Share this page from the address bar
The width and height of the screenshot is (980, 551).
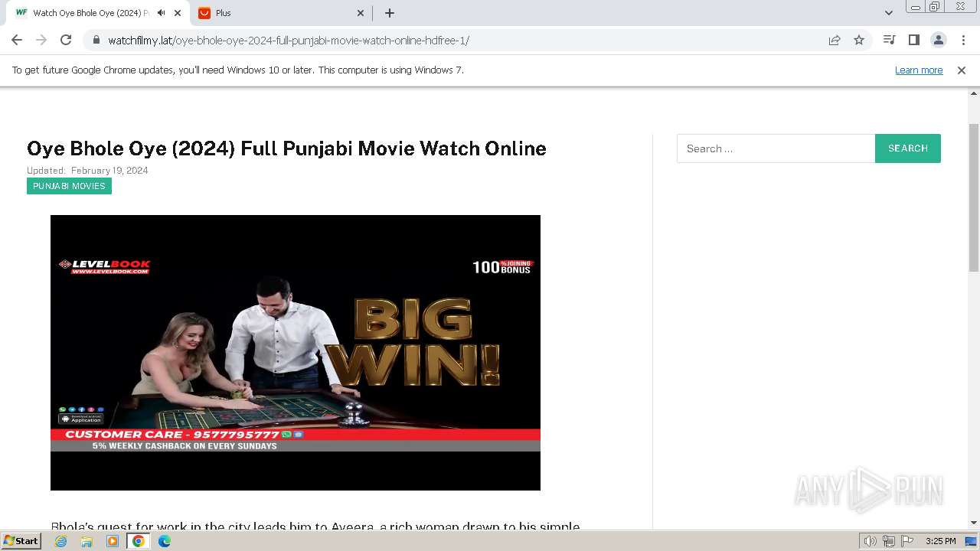click(x=835, y=40)
